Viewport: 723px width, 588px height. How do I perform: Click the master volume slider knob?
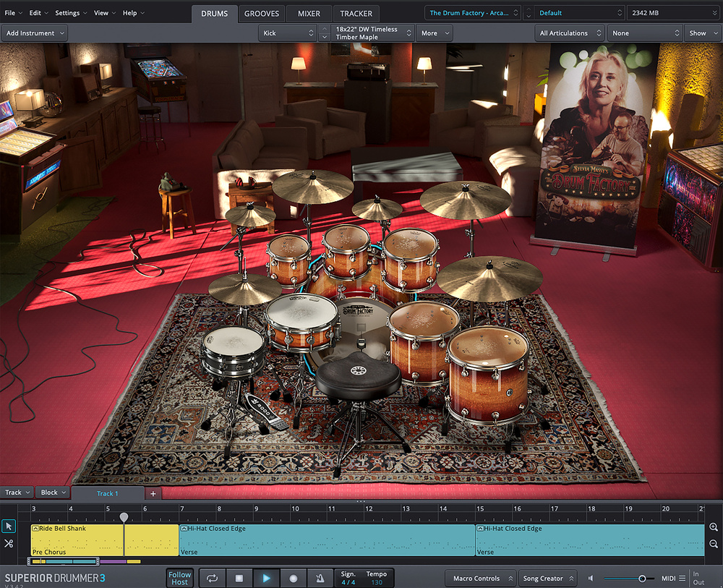click(642, 579)
